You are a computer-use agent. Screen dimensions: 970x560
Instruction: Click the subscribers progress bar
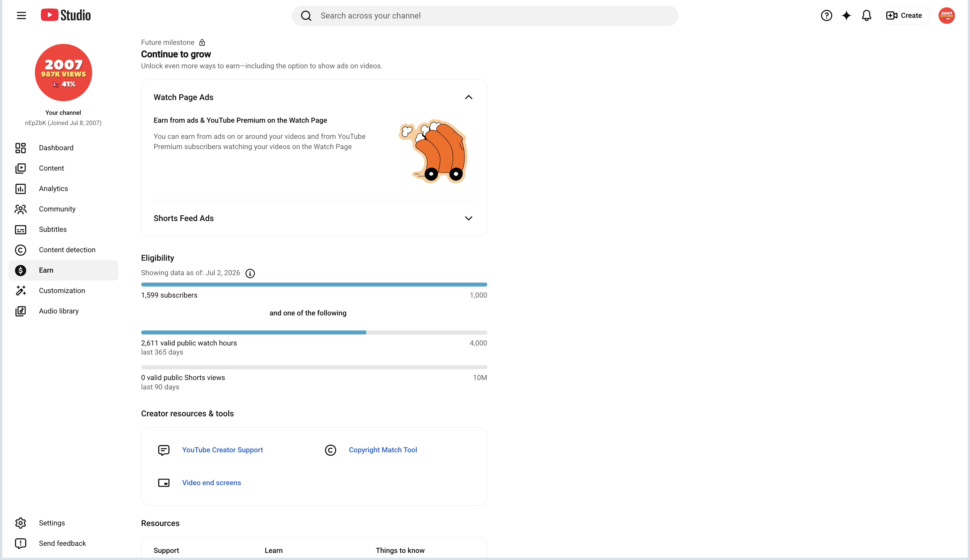(x=314, y=285)
